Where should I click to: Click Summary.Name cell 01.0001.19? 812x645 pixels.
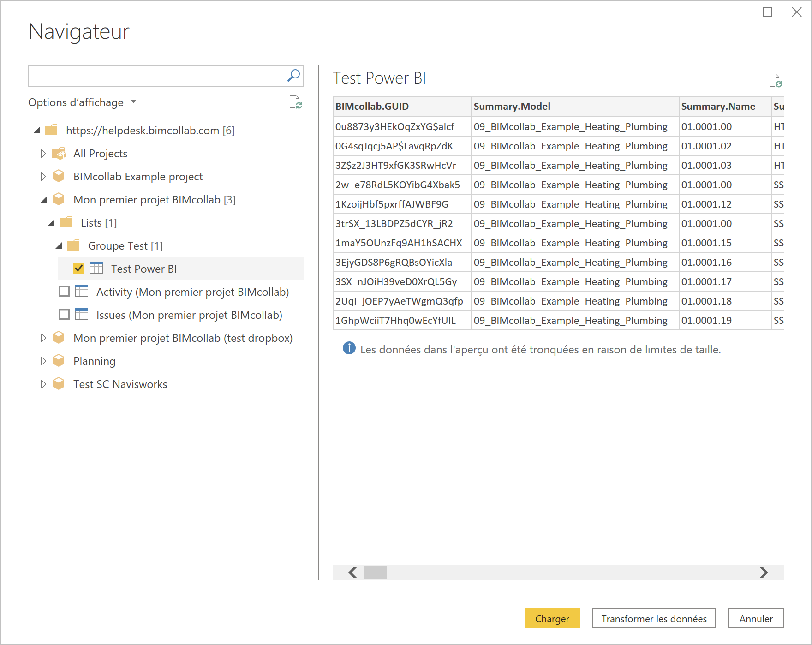click(x=725, y=320)
